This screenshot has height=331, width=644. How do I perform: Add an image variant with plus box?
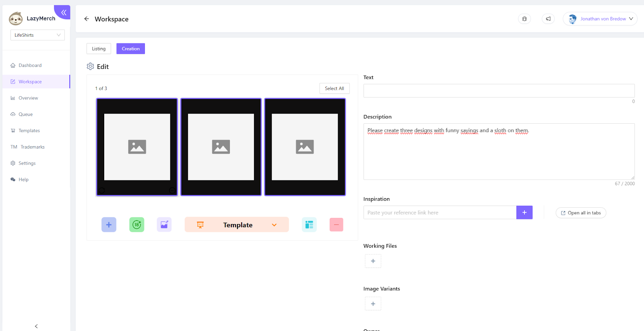(x=373, y=304)
